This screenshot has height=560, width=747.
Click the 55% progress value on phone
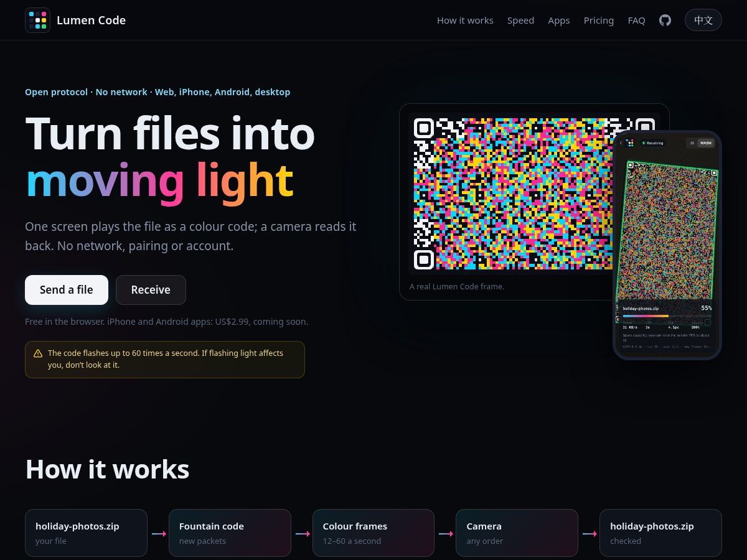tap(707, 308)
